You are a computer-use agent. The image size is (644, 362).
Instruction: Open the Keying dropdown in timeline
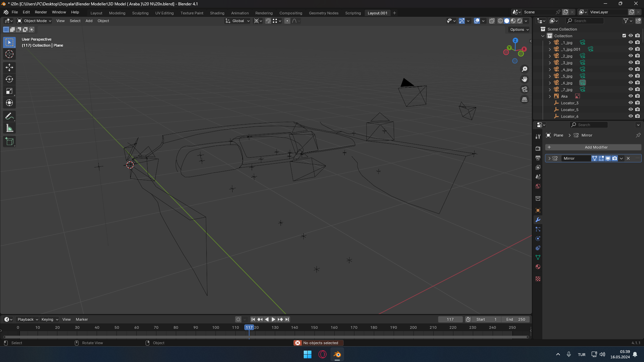[x=50, y=319]
